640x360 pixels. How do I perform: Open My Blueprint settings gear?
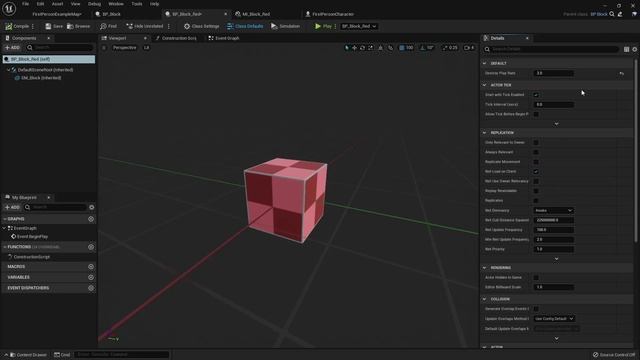(91, 207)
